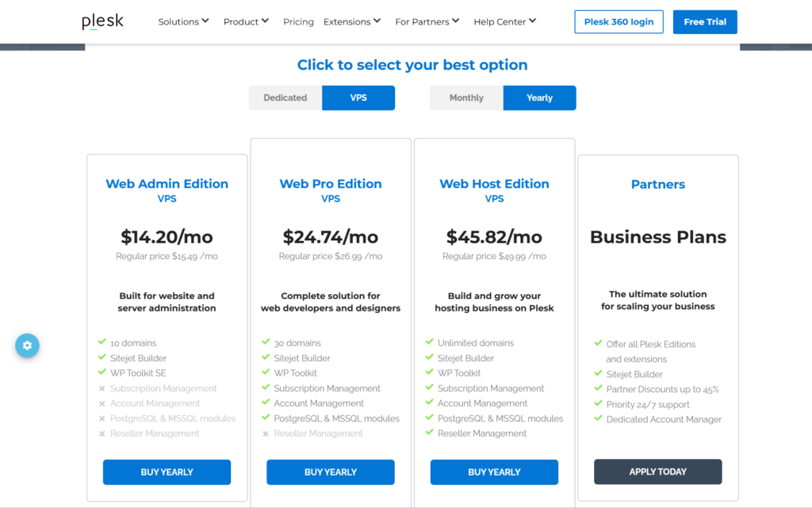The height and width of the screenshot is (508, 812).
Task: Buy Web Pro Edition yearly
Action: [331, 472]
